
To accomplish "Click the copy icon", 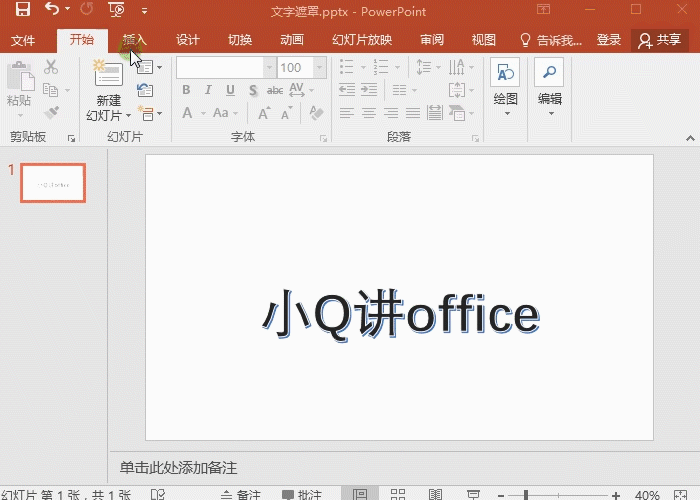I will (50, 90).
